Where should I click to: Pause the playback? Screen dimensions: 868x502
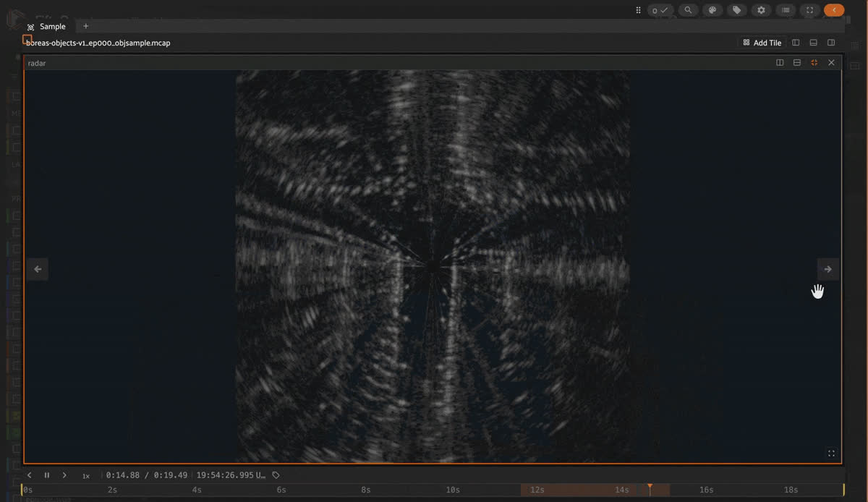coord(47,475)
